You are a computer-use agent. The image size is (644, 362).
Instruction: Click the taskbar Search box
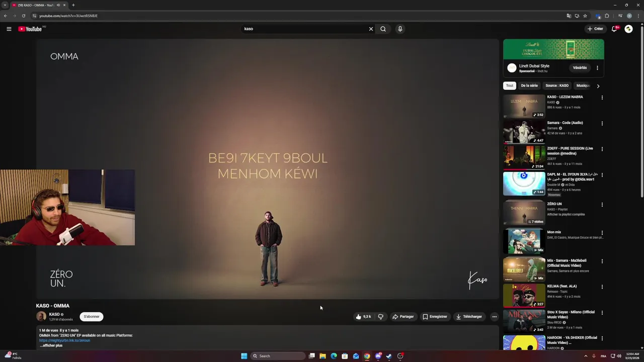(278, 356)
